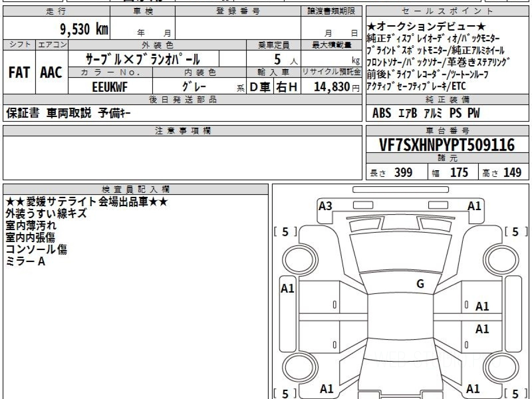Click the AAC air conditioner cell
The image size is (532, 399).
coord(51,72)
